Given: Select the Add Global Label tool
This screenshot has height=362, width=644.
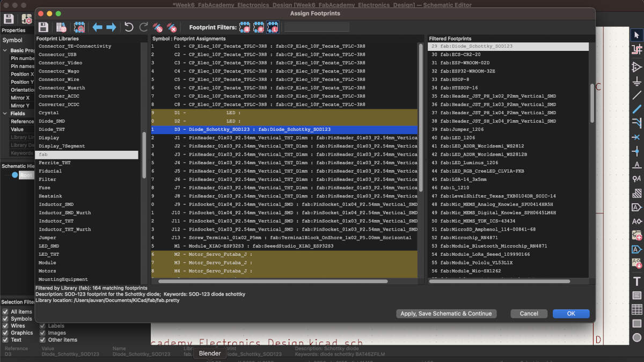Looking at the screenshot, I should pos(637,207).
